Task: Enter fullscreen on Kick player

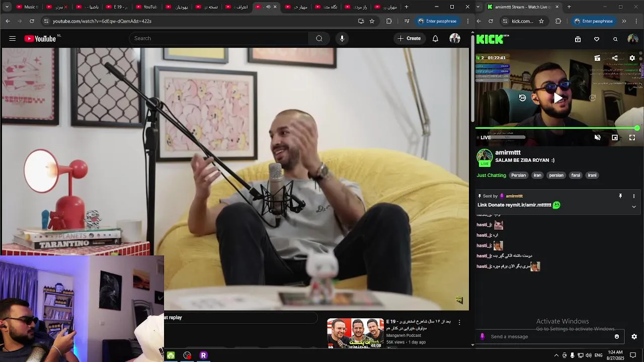Action: click(x=632, y=137)
